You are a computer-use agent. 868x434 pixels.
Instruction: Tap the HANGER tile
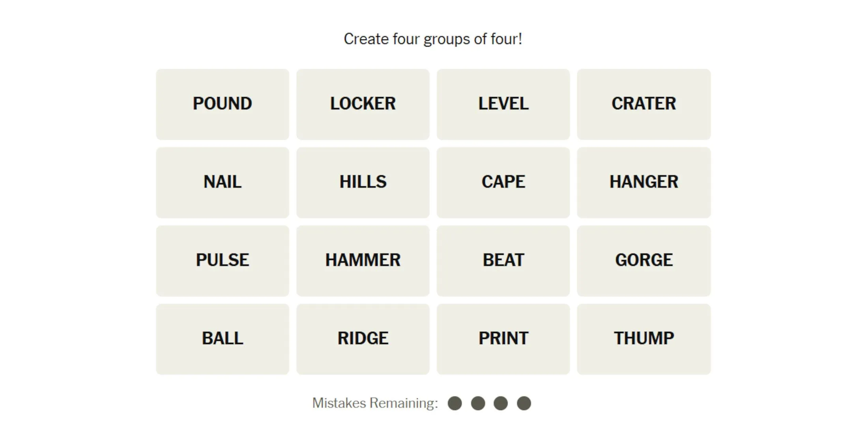click(644, 182)
